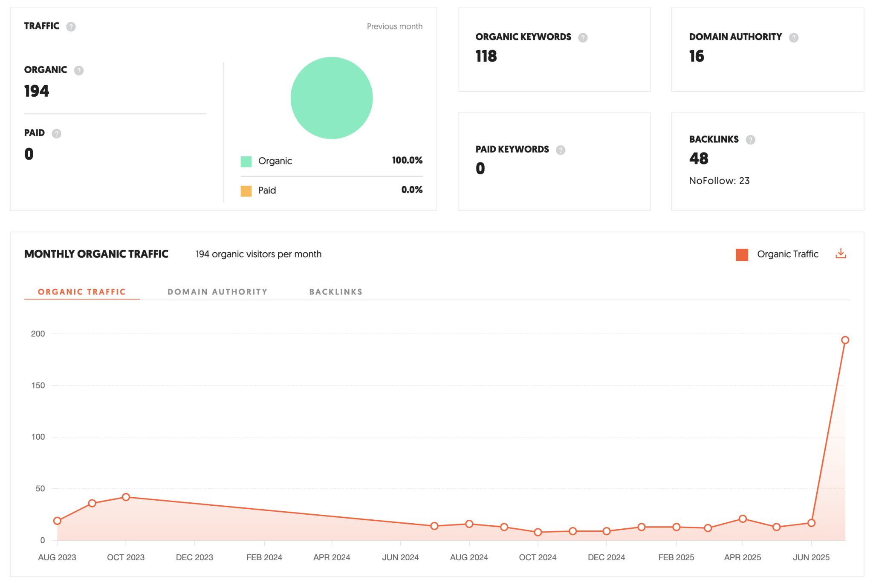Open the Organic Keywords help tooltip icon
The height and width of the screenshot is (588, 873).
(583, 37)
